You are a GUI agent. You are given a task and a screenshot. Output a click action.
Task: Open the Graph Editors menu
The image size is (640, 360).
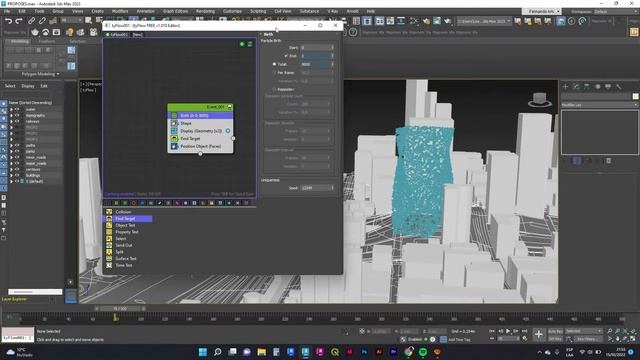click(x=176, y=11)
